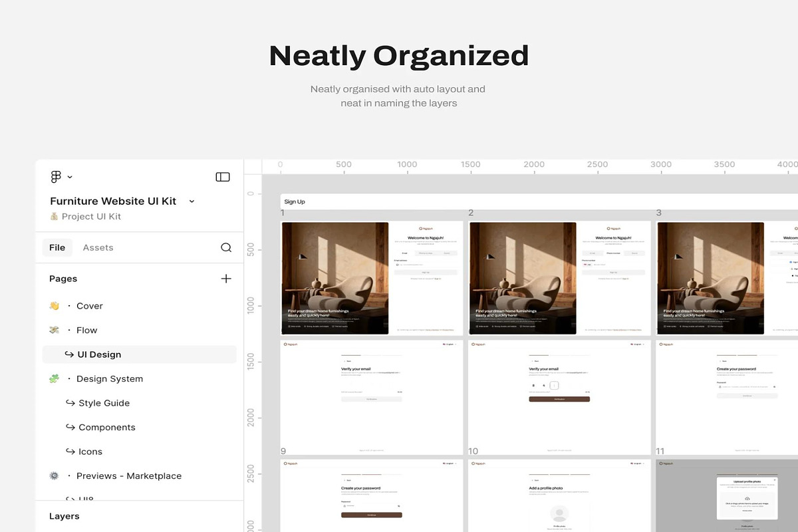
Task: Click the briefcase icon beside Project UI Kit
Action: pos(54,216)
